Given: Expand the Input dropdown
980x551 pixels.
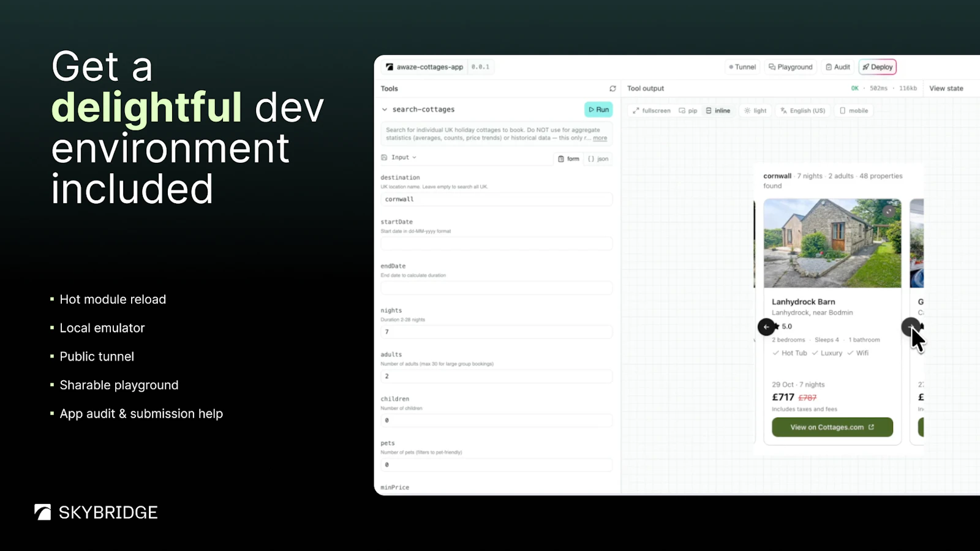Looking at the screenshot, I should tap(399, 157).
